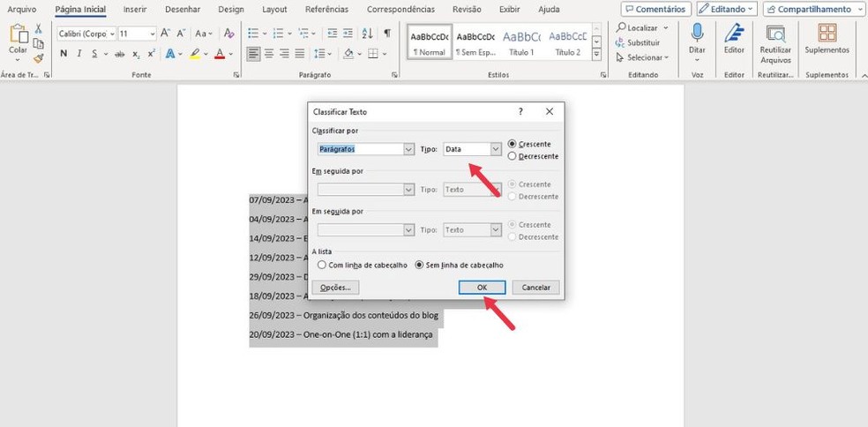Click the dialog help question mark

coord(520,111)
